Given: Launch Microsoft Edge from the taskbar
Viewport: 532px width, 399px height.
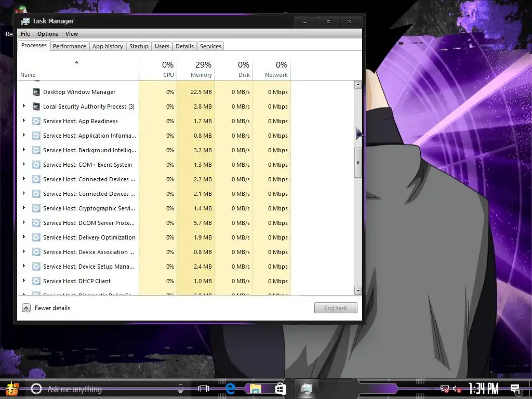Looking at the screenshot, I should pyautogui.click(x=230, y=389).
